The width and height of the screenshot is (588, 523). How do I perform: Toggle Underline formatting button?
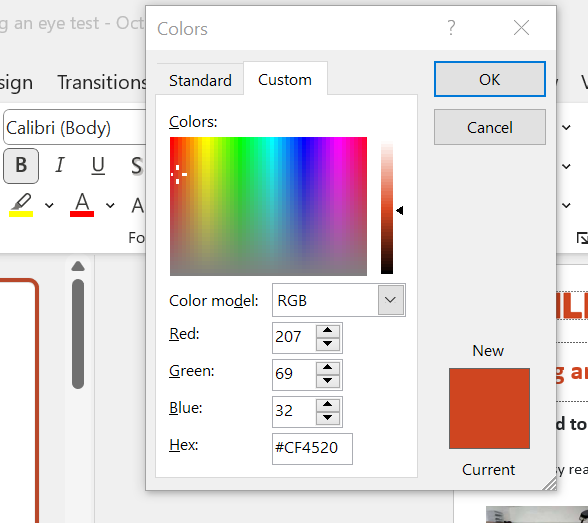(98, 165)
